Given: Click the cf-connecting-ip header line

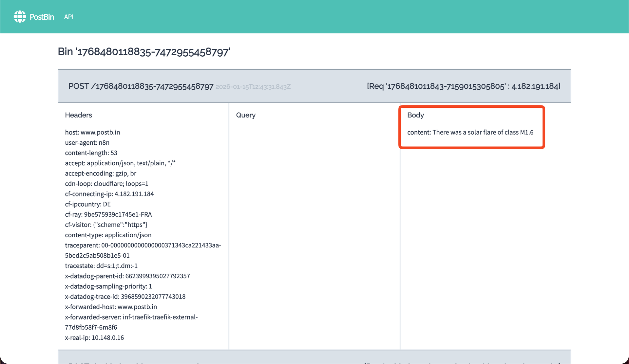Looking at the screenshot, I should tap(109, 194).
